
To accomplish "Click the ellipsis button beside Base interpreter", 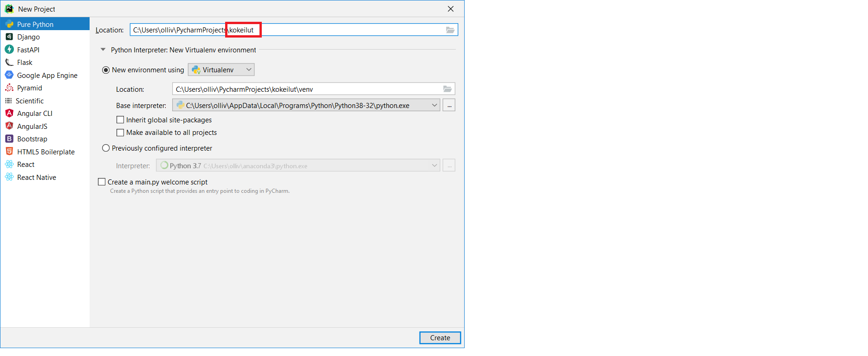I will (449, 105).
